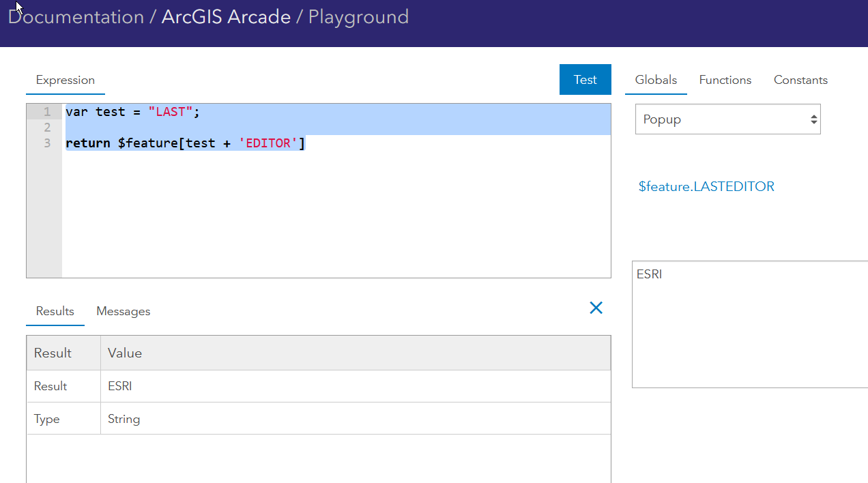Close the results panel with the X icon
The image size is (868, 483).
click(596, 308)
